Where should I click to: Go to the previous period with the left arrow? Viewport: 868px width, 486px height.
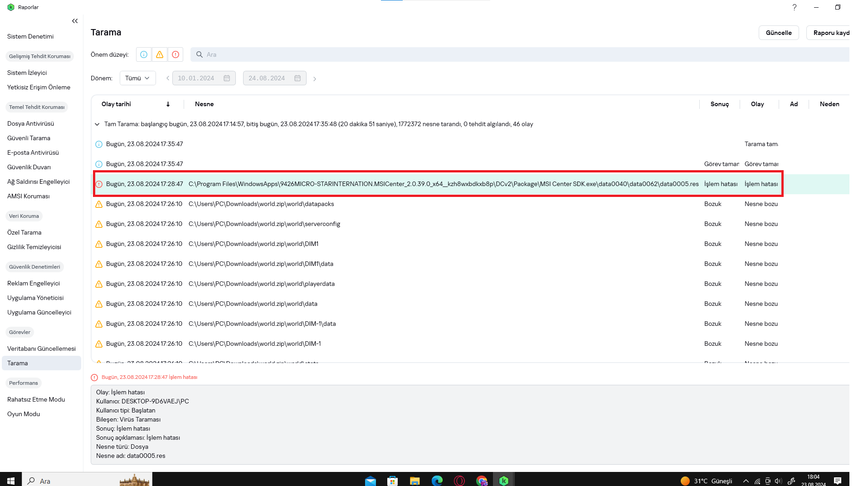point(168,78)
